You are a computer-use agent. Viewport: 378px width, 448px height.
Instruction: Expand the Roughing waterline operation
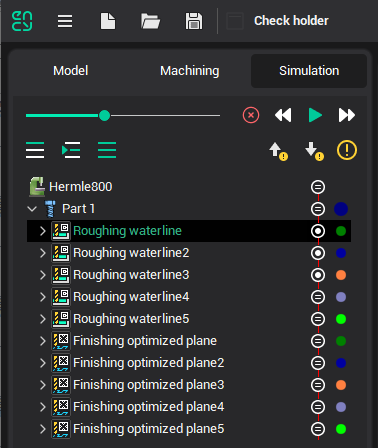43,231
